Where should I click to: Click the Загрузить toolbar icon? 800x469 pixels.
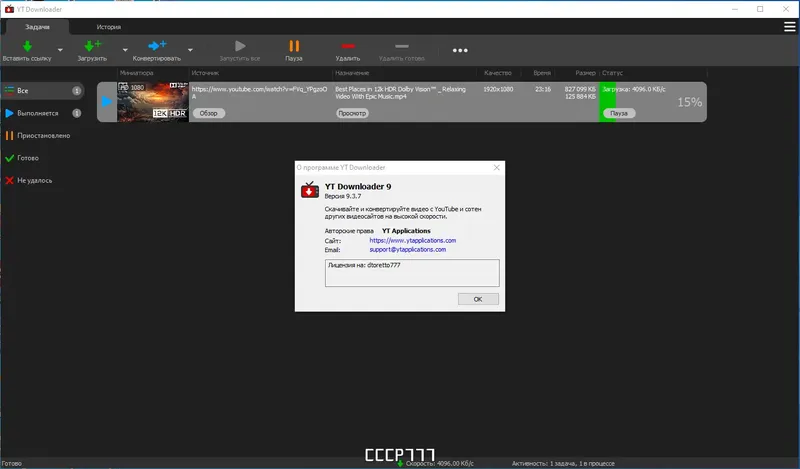coord(92,46)
